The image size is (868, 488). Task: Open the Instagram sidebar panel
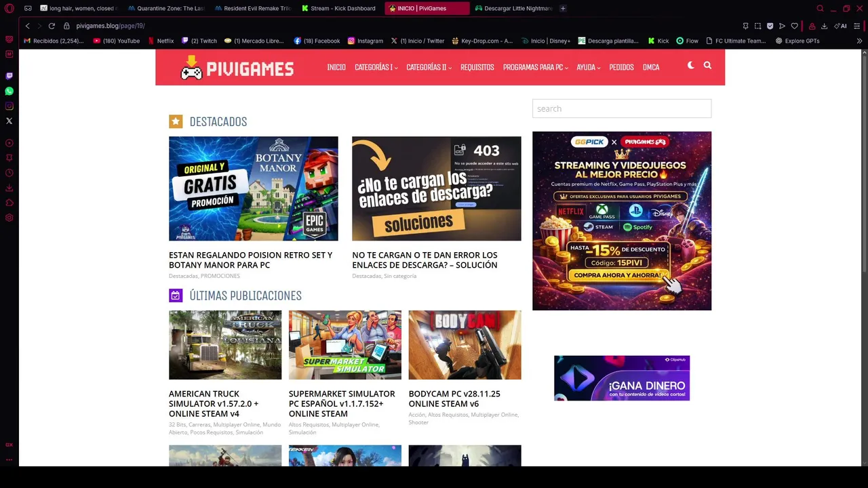click(9, 106)
